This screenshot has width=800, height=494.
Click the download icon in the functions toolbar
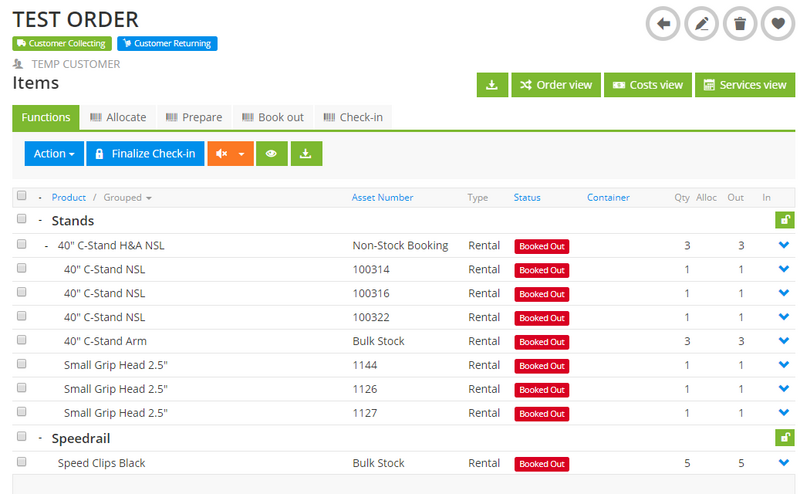tap(307, 154)
